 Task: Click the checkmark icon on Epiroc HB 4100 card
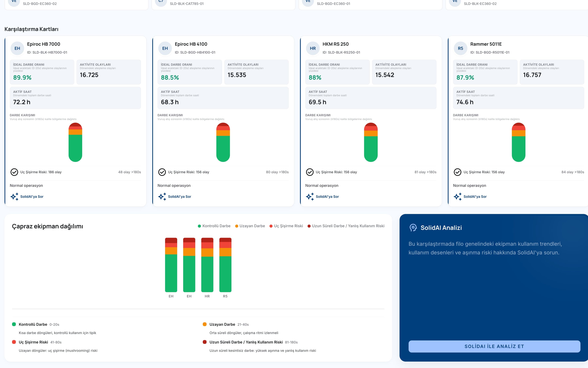click(x=162, y=172)
